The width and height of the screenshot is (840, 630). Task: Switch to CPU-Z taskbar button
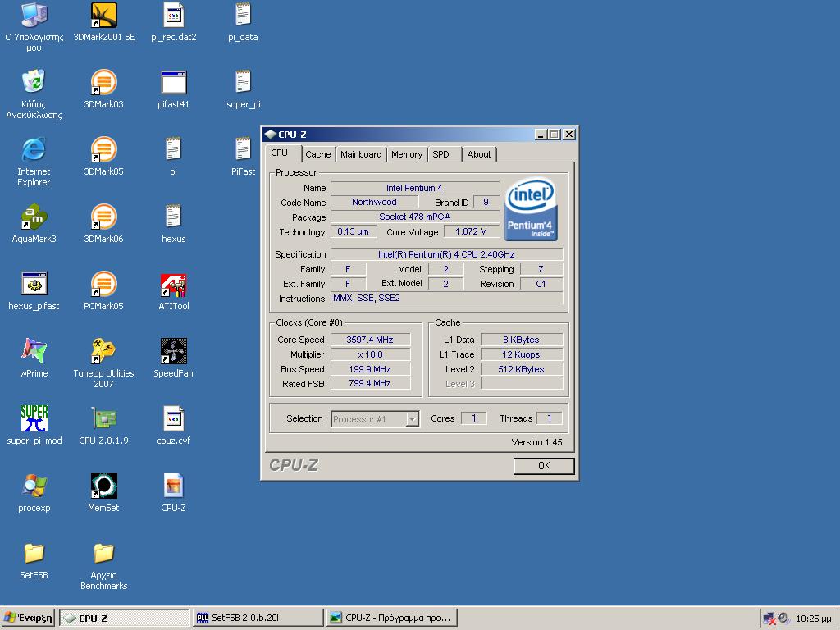125,618
